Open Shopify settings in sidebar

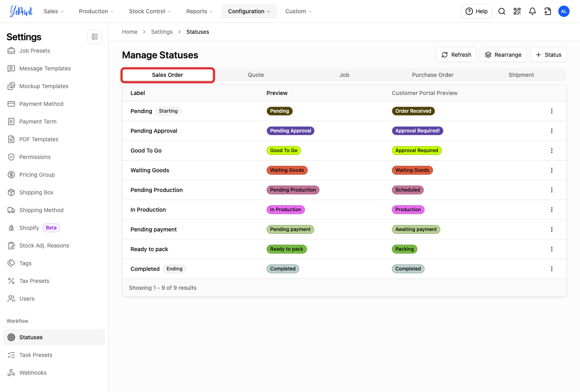(x=29, y=228)
